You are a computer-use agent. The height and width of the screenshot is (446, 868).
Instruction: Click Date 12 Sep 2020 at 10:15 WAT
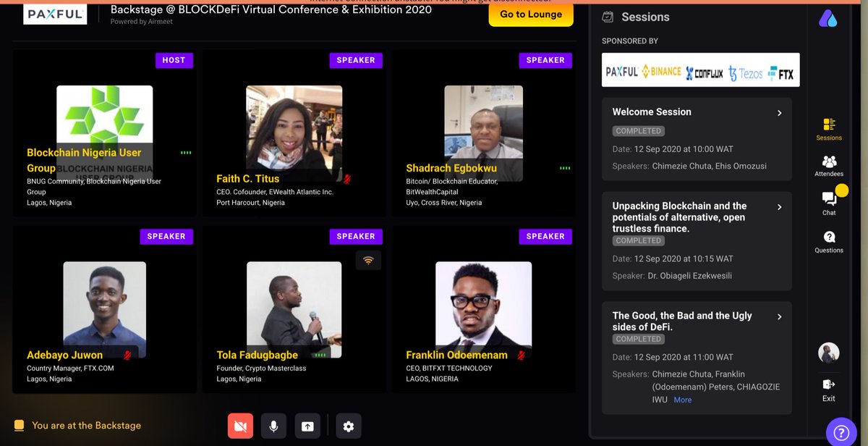(x=673, y=258)
